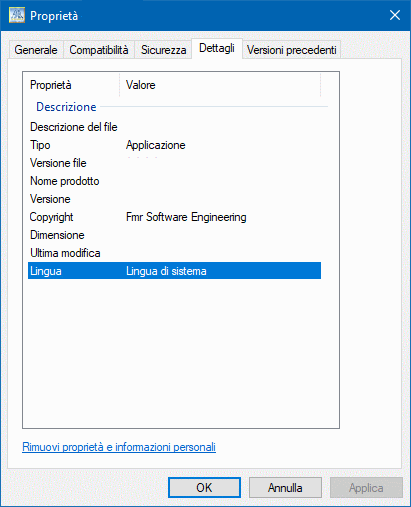Click the Descrizione group header
This screenshot has width=411, height=507.
66,107
